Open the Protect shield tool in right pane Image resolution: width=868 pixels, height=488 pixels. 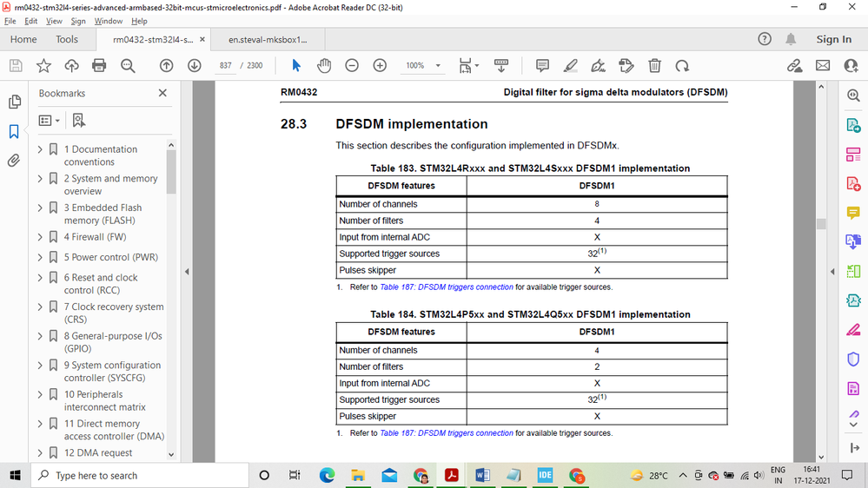click(853, 359)
